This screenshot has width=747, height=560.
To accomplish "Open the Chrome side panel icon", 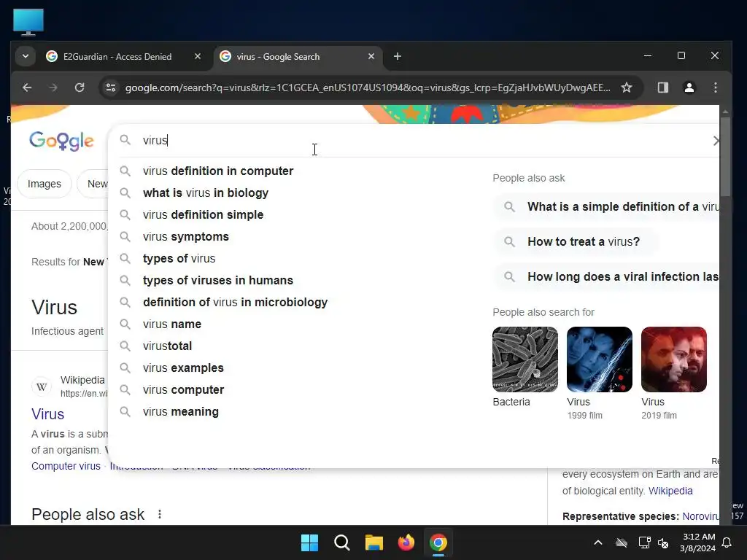I will point(662,87).
